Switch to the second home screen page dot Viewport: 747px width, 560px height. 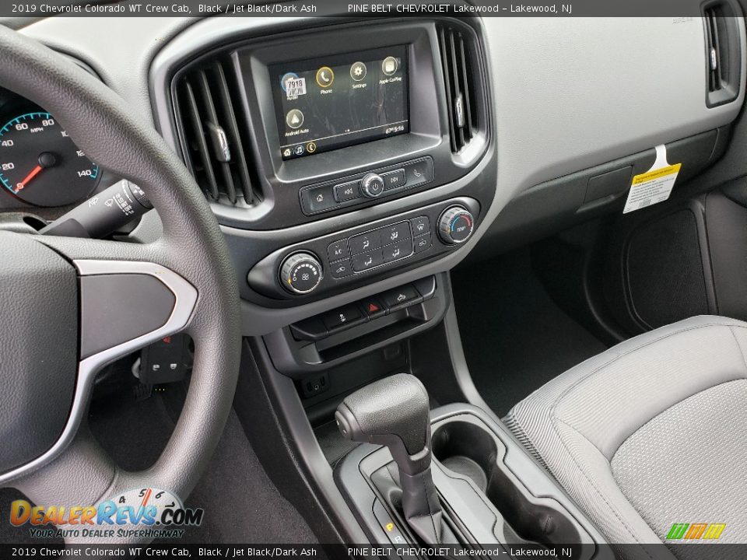tap(349, 130)
